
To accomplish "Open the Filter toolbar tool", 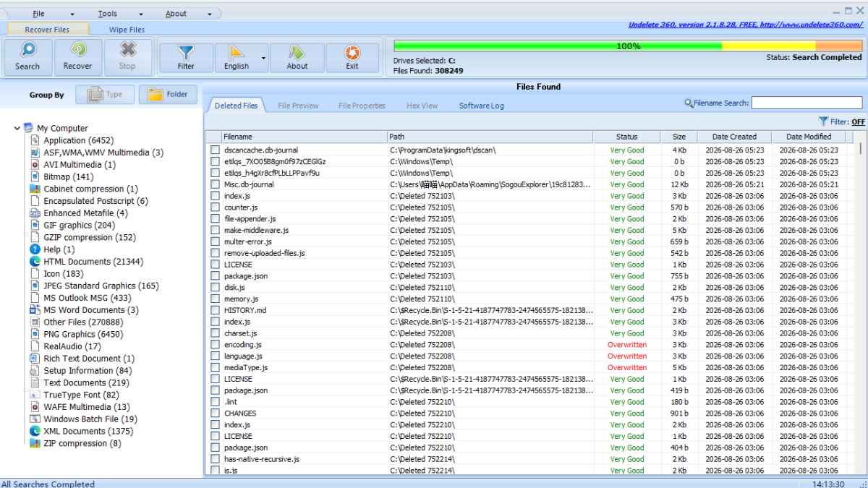I will tap(186, 57).
